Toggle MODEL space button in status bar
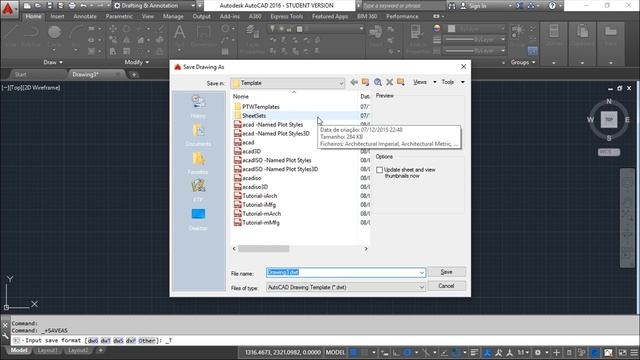 point(335,352)
